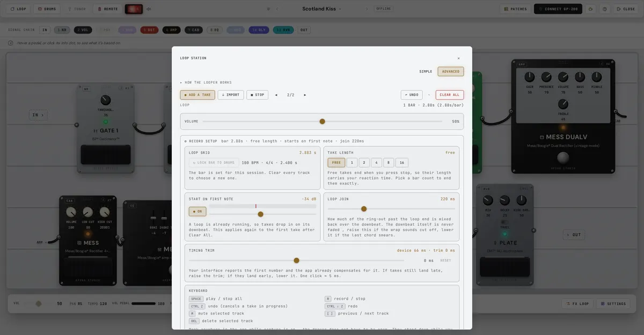Click the red record indicator button

(134, 9)
